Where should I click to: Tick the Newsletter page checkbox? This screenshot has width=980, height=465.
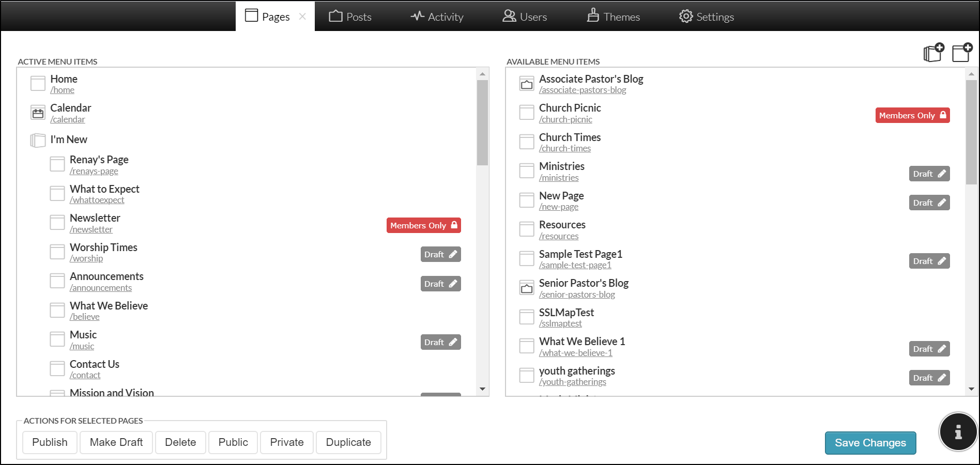coord(57,223)
